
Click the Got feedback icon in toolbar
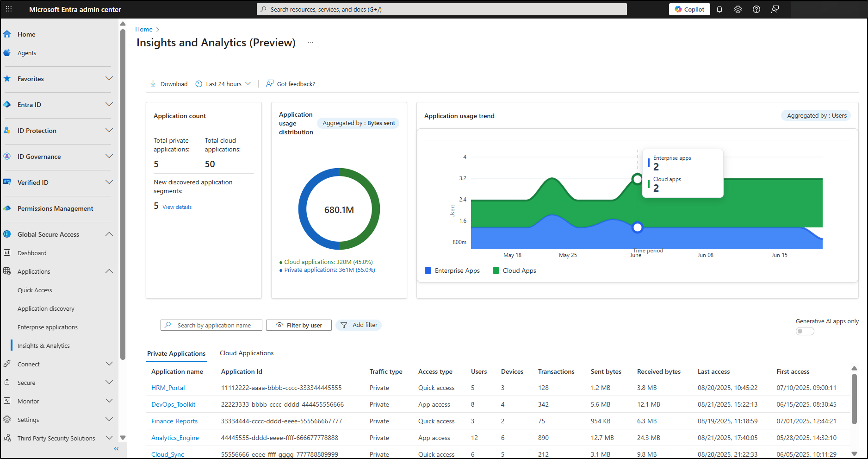point(270,84)
